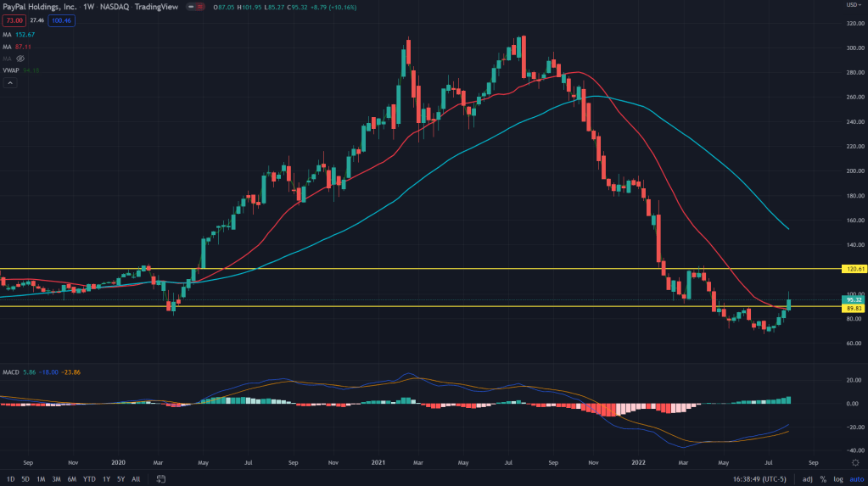
Task: Open the USD currency dropdown
Action: [851, 5]
